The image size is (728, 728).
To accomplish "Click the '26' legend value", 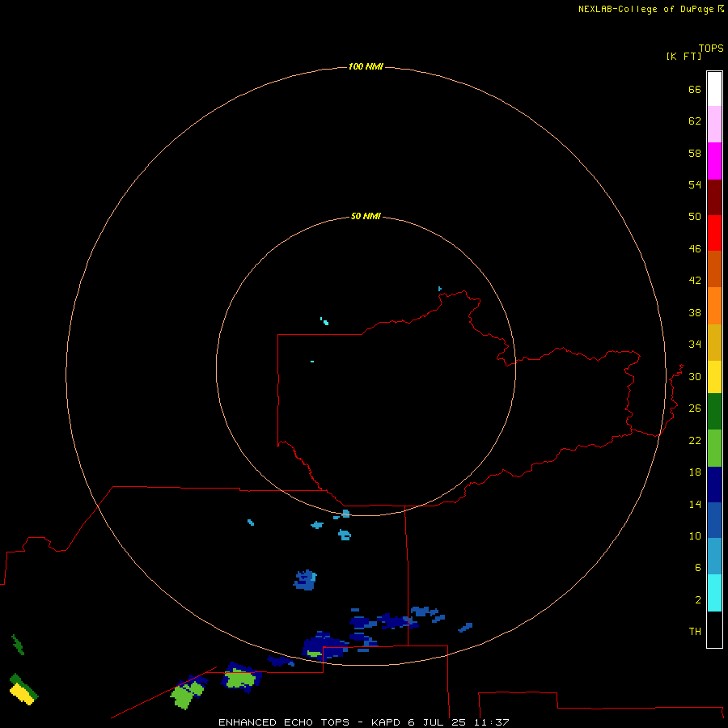I will pyautogui.click(x=695, y=408).
